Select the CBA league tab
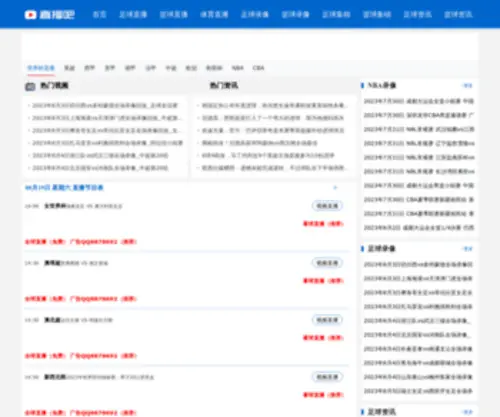This screenshot has height=417, width=500. [258, 68]
